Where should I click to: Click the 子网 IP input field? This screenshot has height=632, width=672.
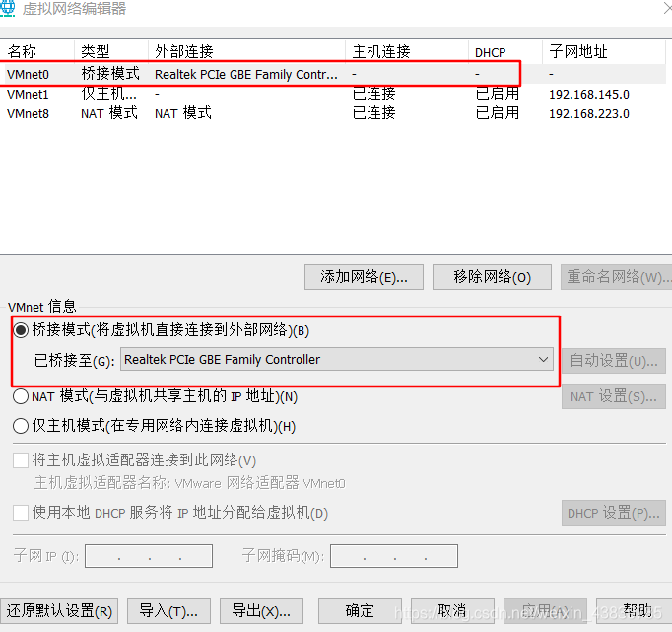149,556
